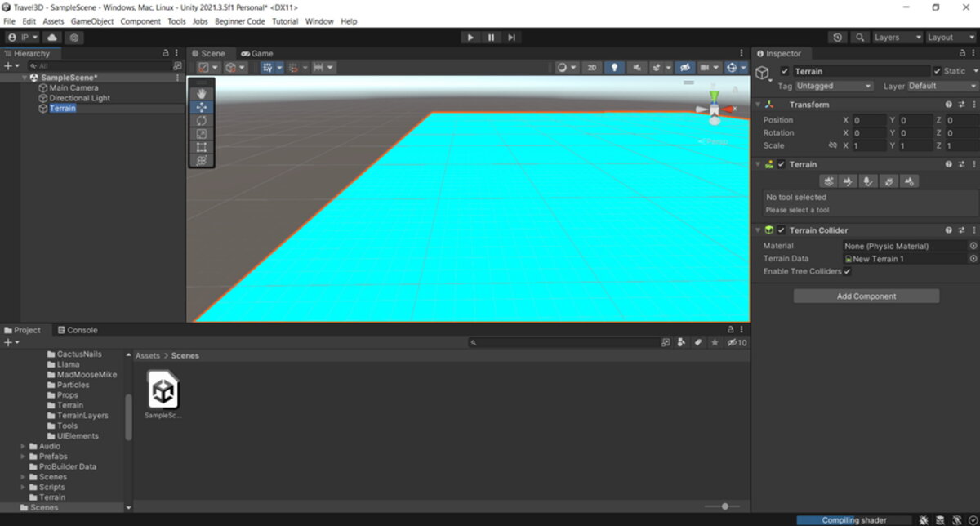Collapse the Transform component foldout
The height and width of the screenshot is (526, 980).
(758, 105)
